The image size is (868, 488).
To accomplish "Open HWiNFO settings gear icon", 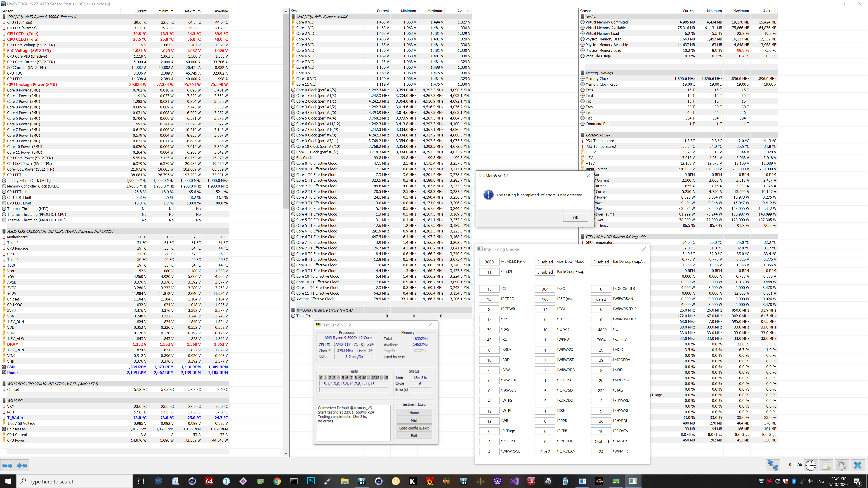I will (x=842, y=465).
